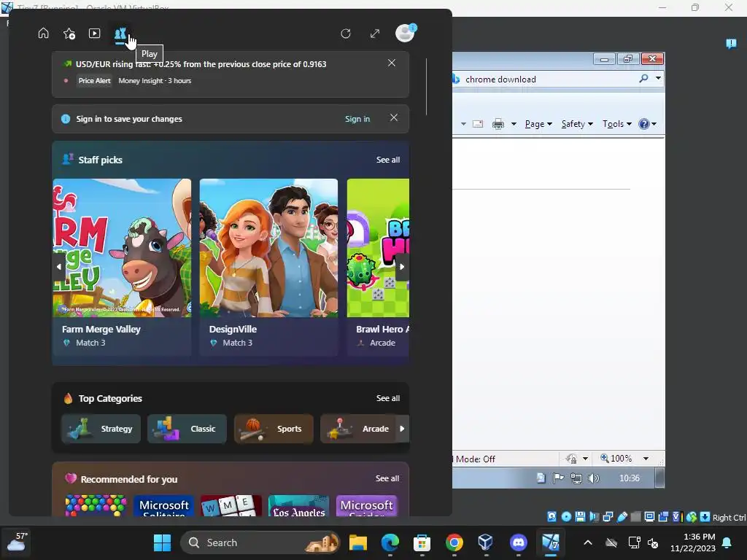The height and width of the screenshot is (560, 747).
Task: Open the Los Angeles recommended game
Action: (298, 505)
